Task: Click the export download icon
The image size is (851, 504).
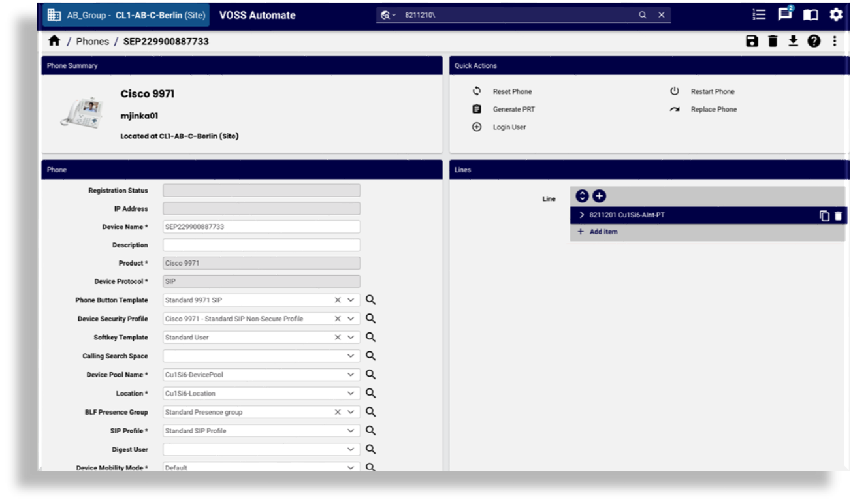Action: [793, 41]
